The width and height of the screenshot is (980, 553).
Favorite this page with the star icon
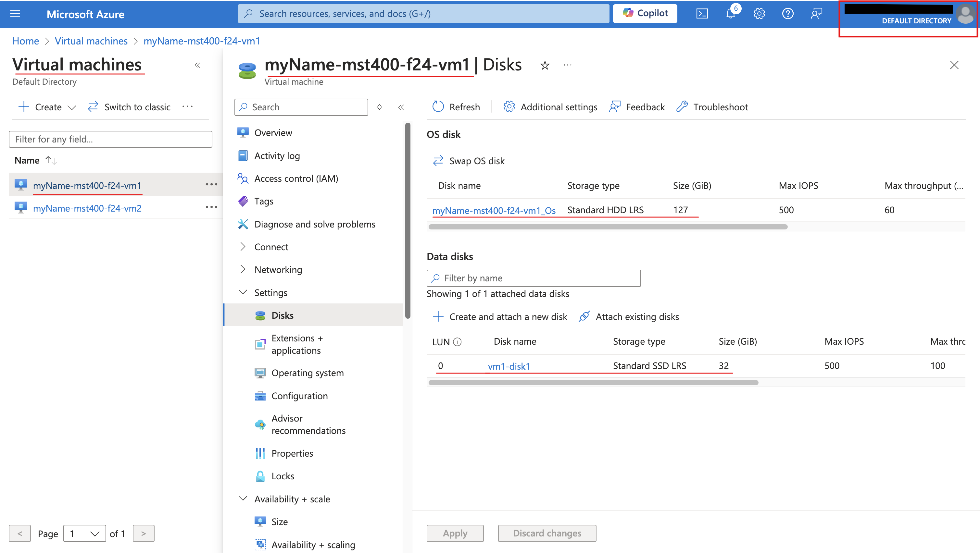545,66
